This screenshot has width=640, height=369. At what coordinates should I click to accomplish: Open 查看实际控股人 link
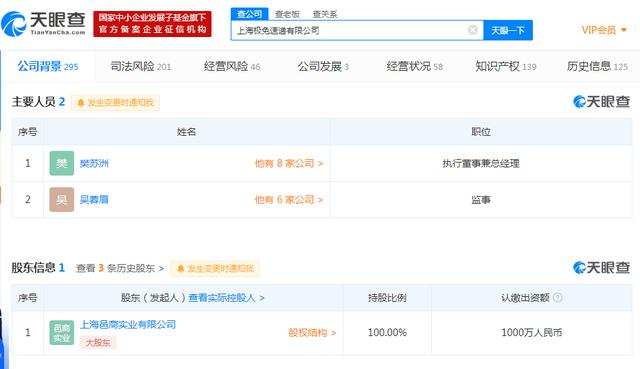pyautogui.click(x=227, y=298)
